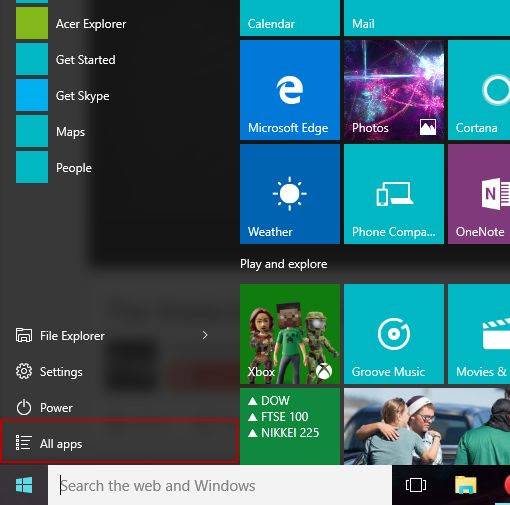This screenshot has height=505, width=510.
Task: Open the Mail tile
Action: [x=427, y=18]
